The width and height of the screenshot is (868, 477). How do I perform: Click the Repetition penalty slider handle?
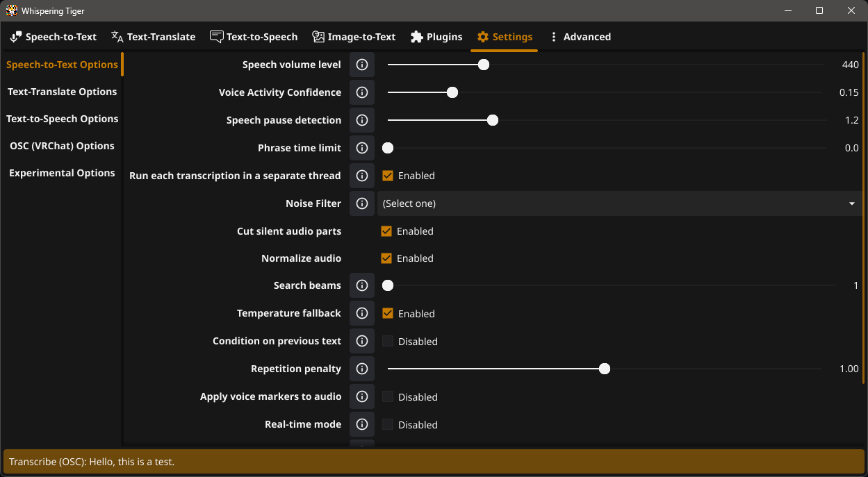click(605, 369)
